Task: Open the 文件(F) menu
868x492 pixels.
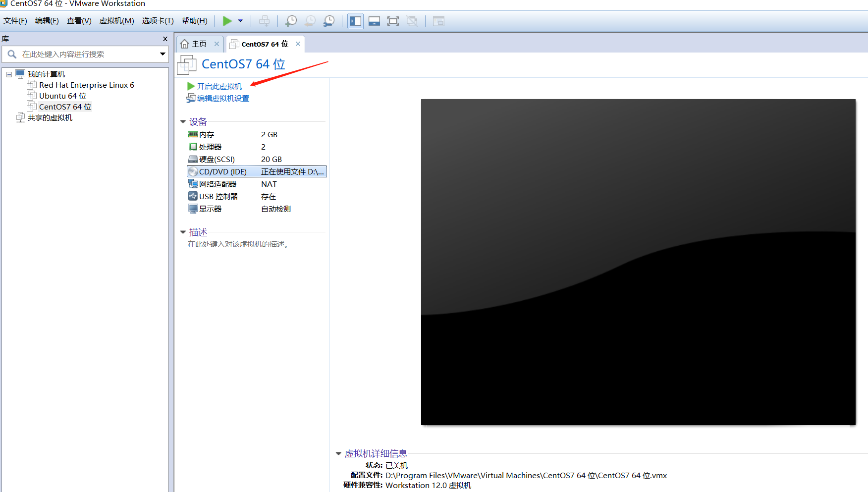Action: [x=15, y=21]
